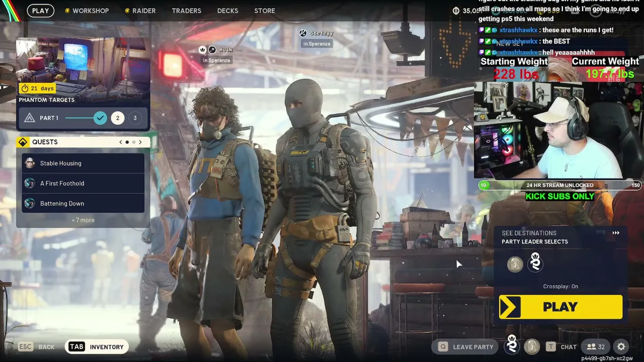Expand the '+7 more' quests link
Screen dimensions: 644x362
coord(83,220)
